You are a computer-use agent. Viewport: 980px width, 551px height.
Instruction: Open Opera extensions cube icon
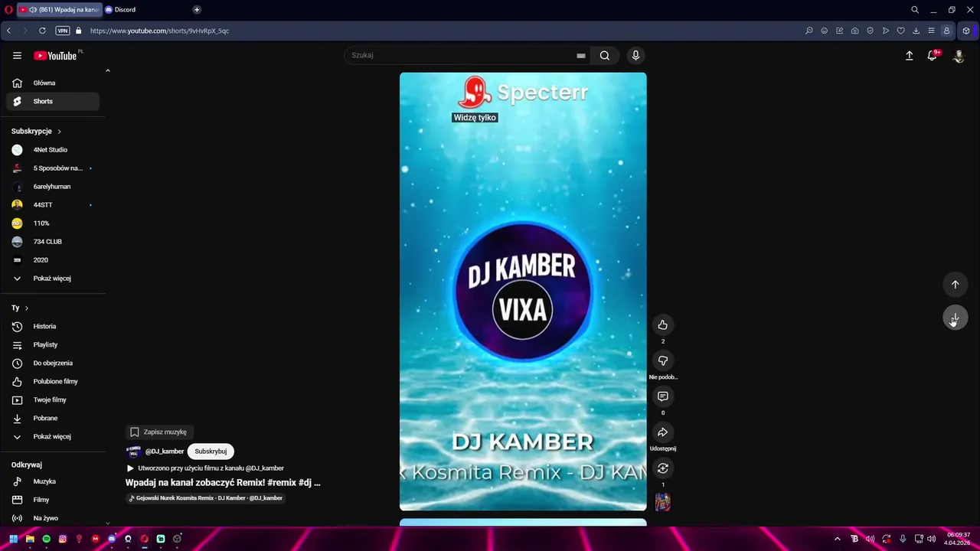(966, 31)
